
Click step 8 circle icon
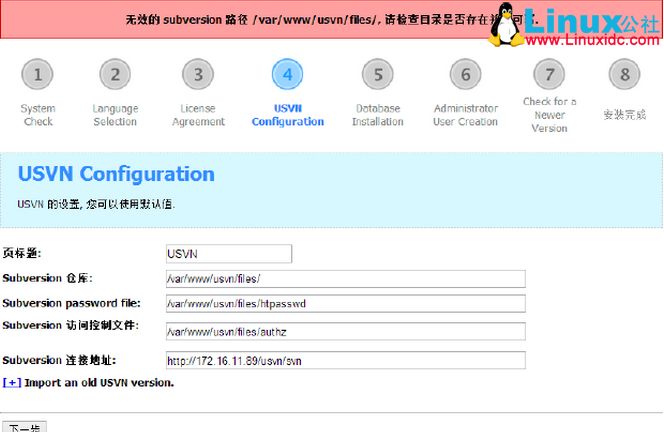[x=625, y=74]
